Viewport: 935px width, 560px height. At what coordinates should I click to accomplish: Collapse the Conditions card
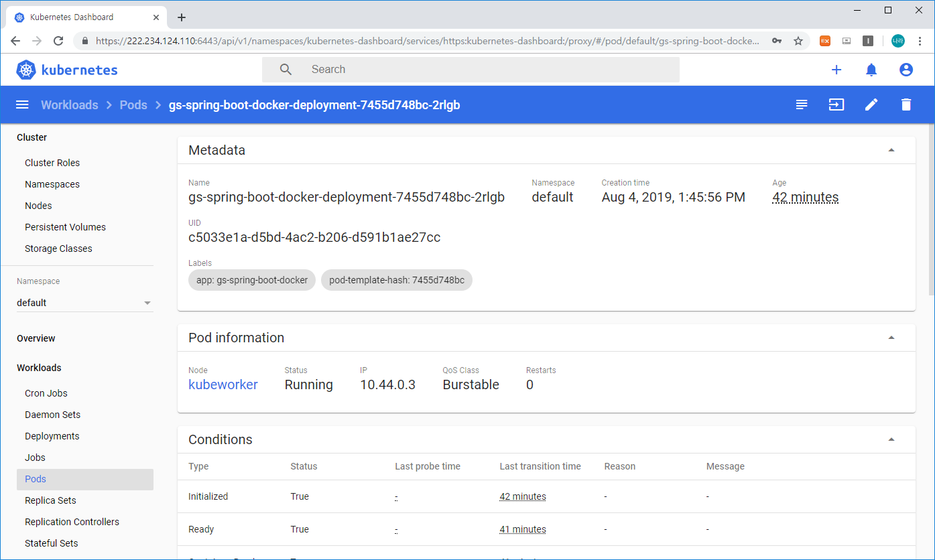tap(891, 439)
